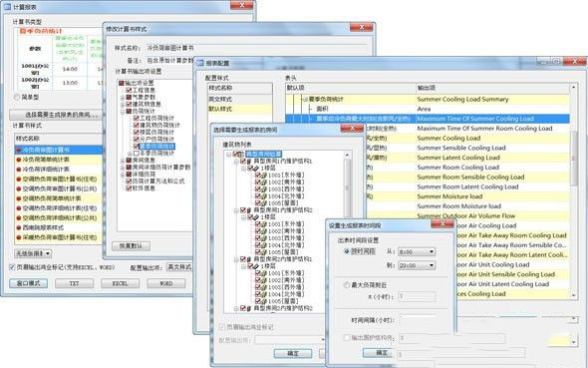Select the 英文样式 configuration style row

tap(240, 100)
